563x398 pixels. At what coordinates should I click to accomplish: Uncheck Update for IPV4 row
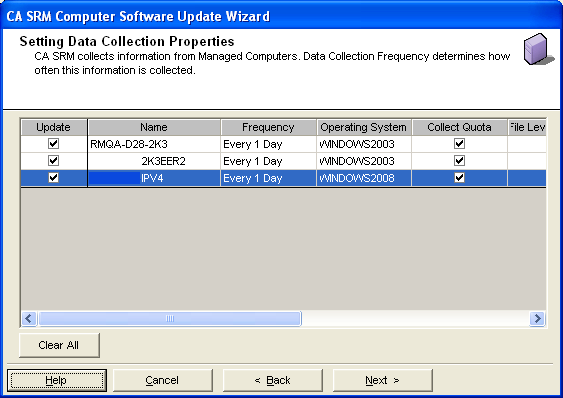tap(53, 177)
